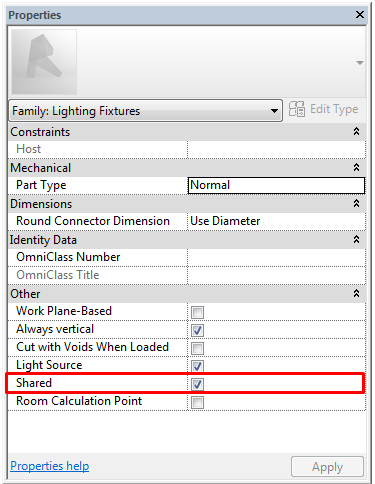Open the type selector dropdown arrow
375x484 pixels.
(360, 63)
